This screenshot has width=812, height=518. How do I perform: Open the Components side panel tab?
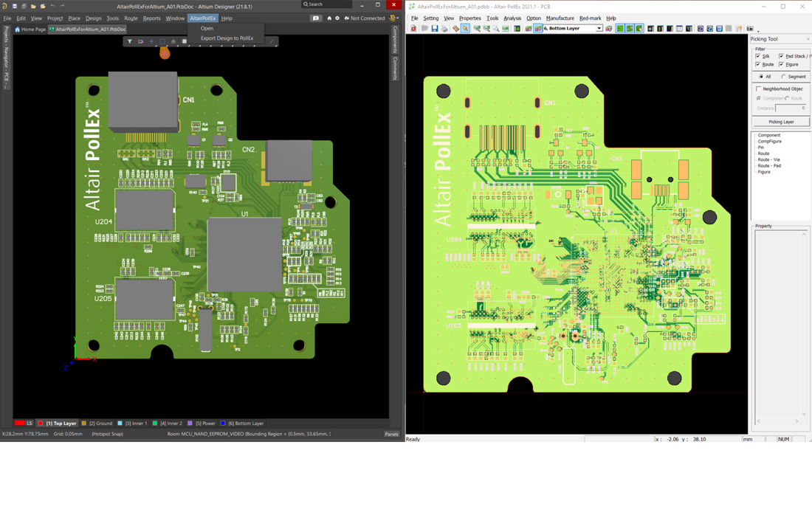point(395,40)
